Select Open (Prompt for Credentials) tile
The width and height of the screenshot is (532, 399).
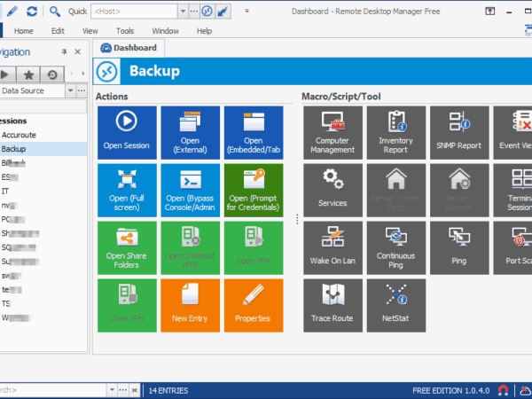[254, 191]
